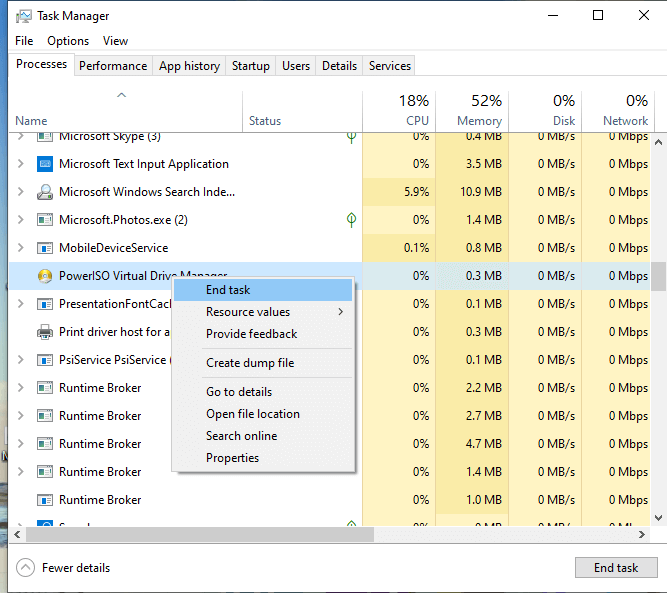This screenshot has height=593, width=667.
Task: Click the horizontal scrollbar thumb
Action: pyautogui.click(x=200, y=534)
